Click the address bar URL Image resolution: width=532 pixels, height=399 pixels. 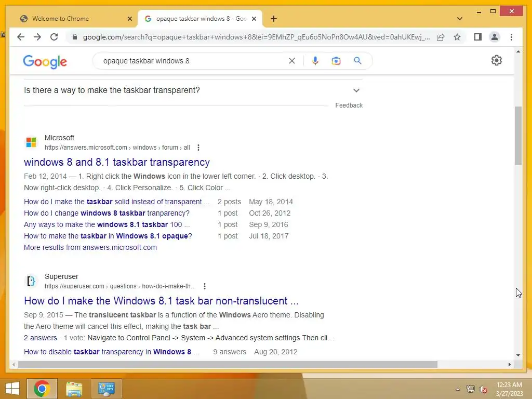[256, 37]
